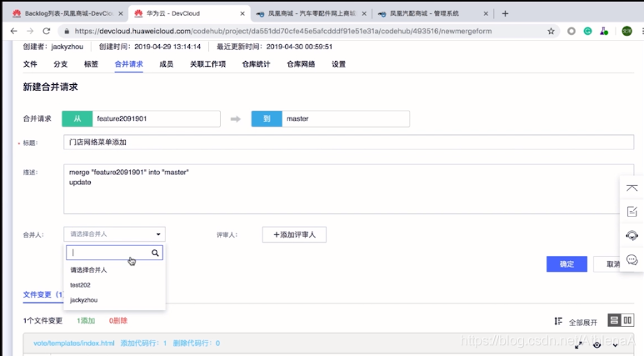Open the 合并请求 tab
The width and height of the screenshot is (644, 356).
click(128, 64)
